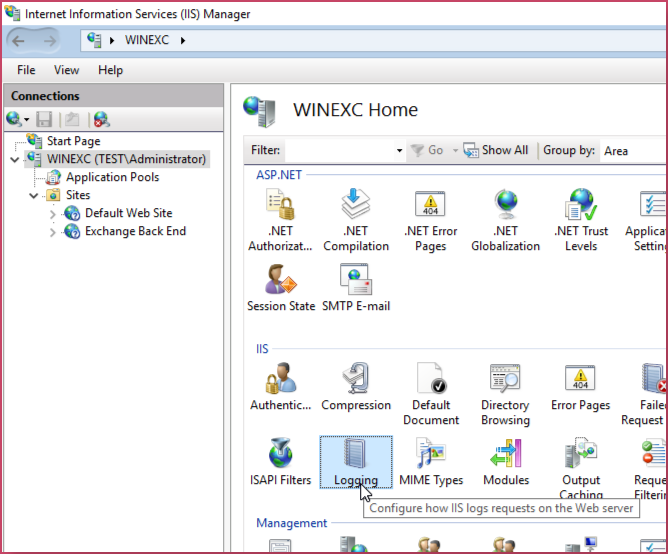Open .NET Error Pages feature
Screen dimensions: 668x554
pyautogui.click(x=430, y=221)
